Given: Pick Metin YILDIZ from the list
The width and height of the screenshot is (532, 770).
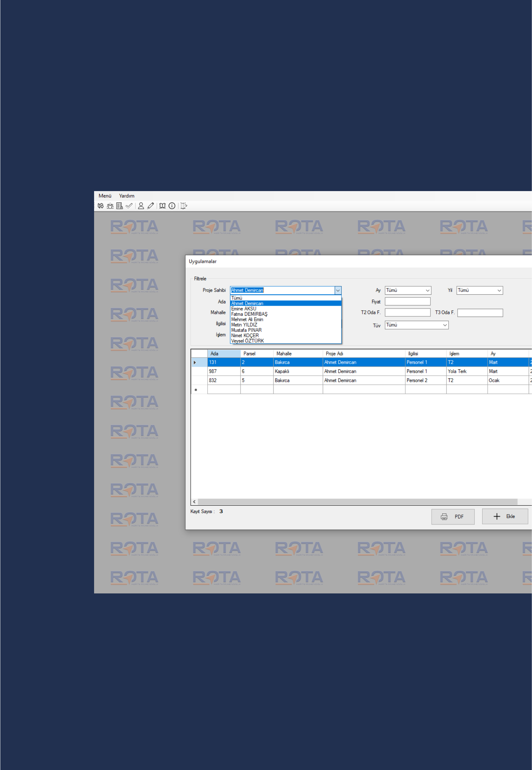Looking at the screenshot, I should pyautogui.click(x=286, y=324).
